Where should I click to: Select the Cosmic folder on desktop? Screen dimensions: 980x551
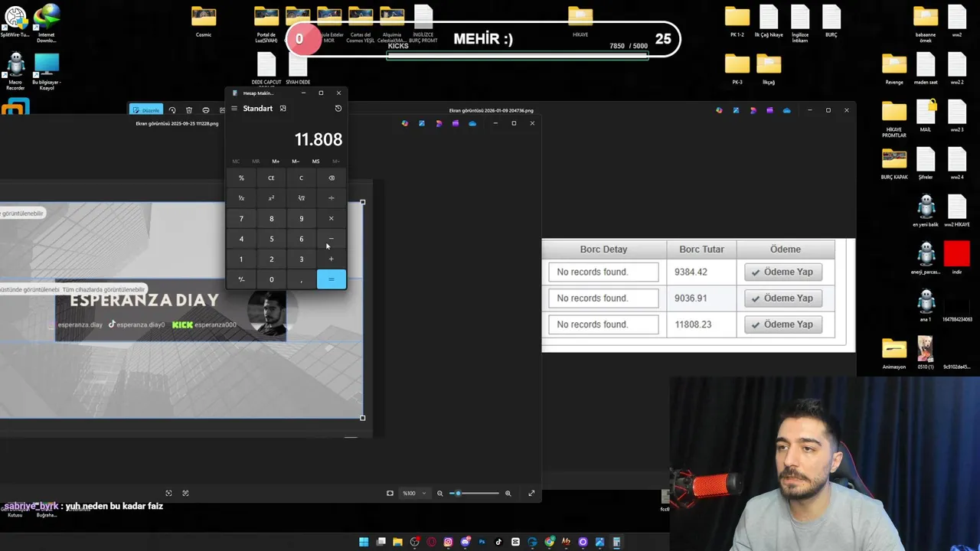[x=204, y=21]
